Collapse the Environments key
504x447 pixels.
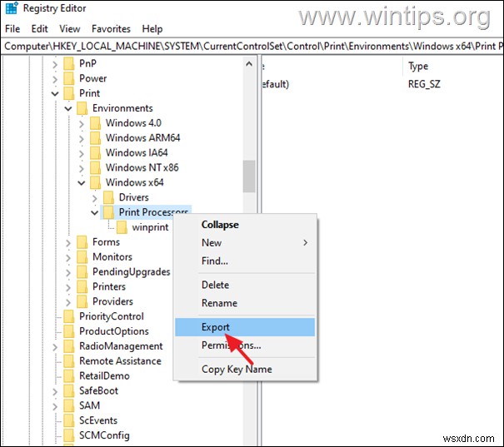pyautogui.click(x=68, y=108)
